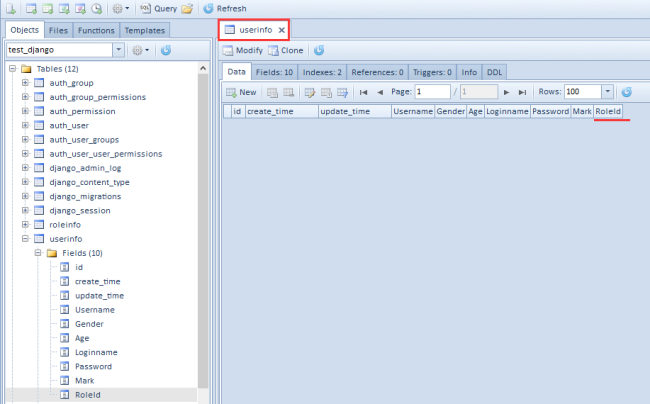Open the main toolbar gear dropdown

click(x=121, y=8)
